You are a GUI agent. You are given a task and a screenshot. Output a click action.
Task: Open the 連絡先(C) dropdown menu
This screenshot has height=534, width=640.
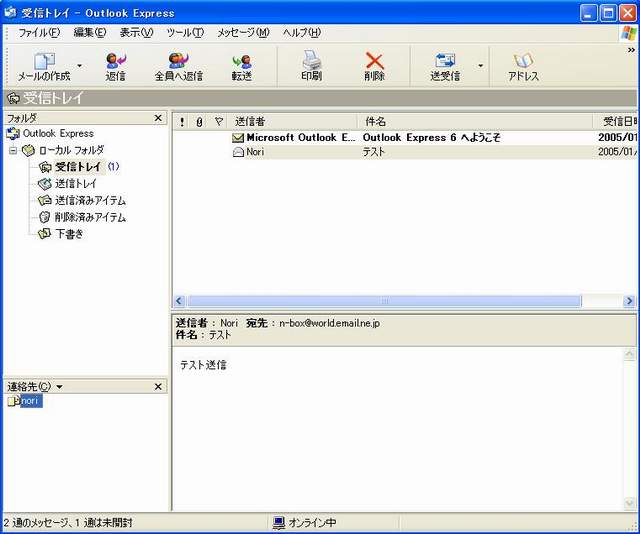click(x=35, y=386)
